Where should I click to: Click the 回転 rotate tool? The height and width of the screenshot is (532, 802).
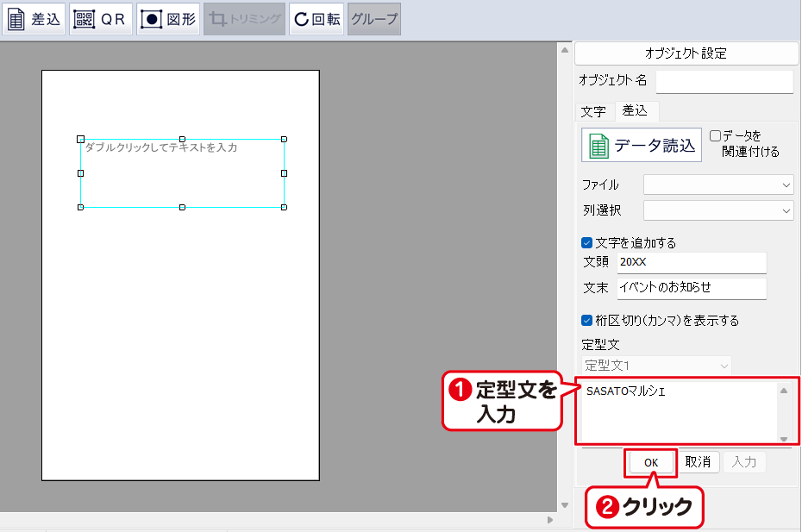(316, 19)
